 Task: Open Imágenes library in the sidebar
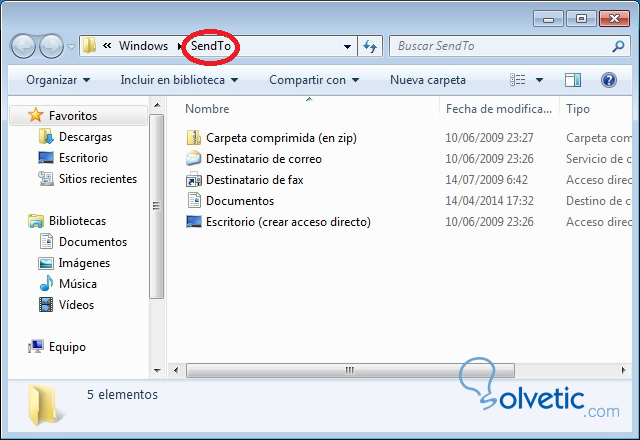(84, 263)
